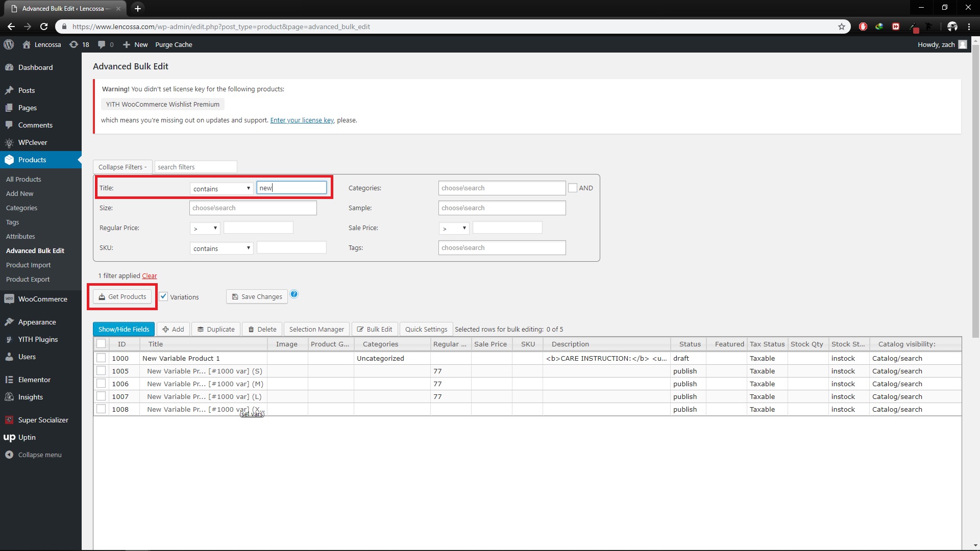Click the WPclever lightbulb icon
This screenshot has width=980, height=551.
[x=9, y=142]
